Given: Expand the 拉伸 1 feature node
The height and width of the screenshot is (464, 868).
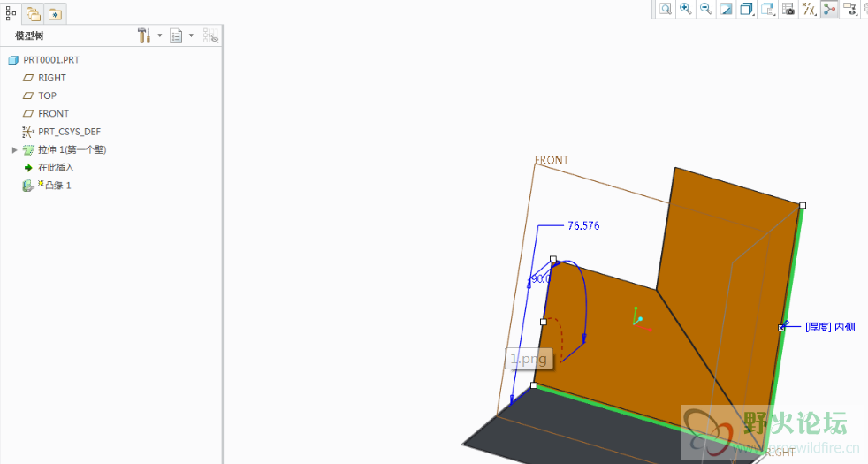Looking at the screenshot, I should [14, 149].
